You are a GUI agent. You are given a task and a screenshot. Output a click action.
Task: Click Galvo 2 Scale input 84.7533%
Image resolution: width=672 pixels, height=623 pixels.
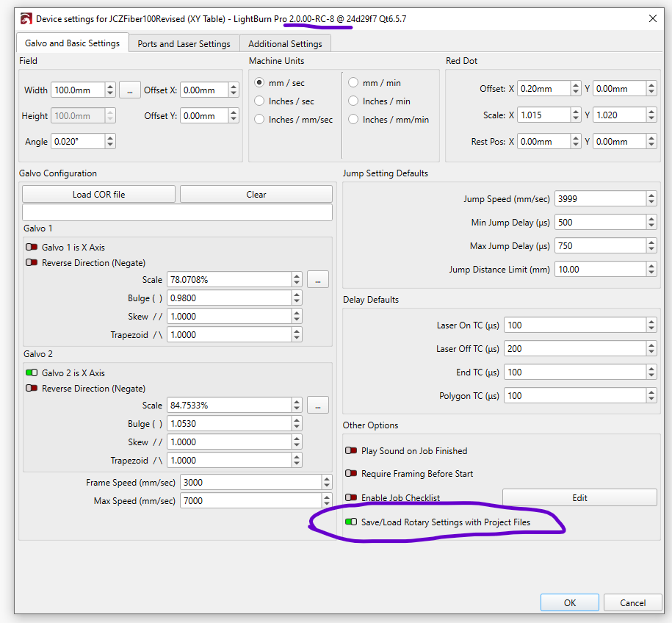(x=229, y=406)
